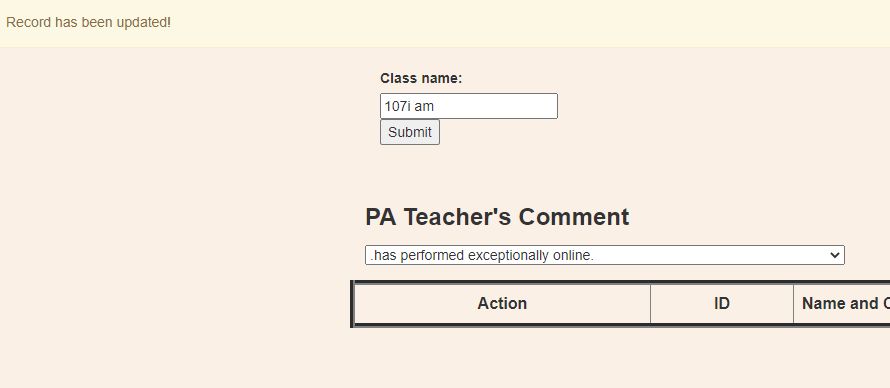Click the 'Record has been updated!' message
The image size is (890, 388).
point(88,23)
